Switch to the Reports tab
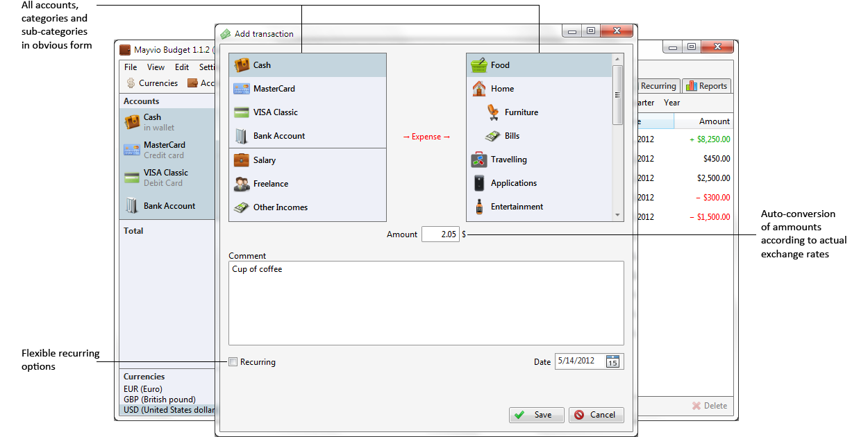This screenshot has height=437, width=868. pyautogui.click(x=706, y=86)
